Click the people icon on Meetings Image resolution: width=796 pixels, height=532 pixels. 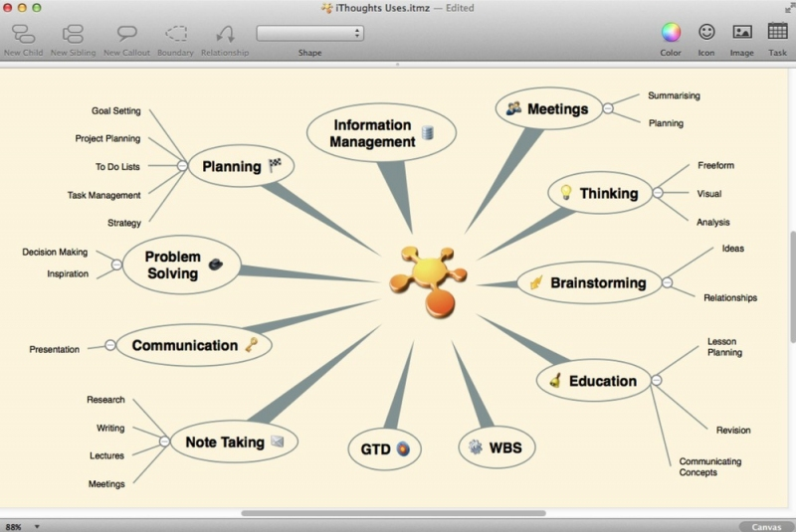[x=513, y=107]
